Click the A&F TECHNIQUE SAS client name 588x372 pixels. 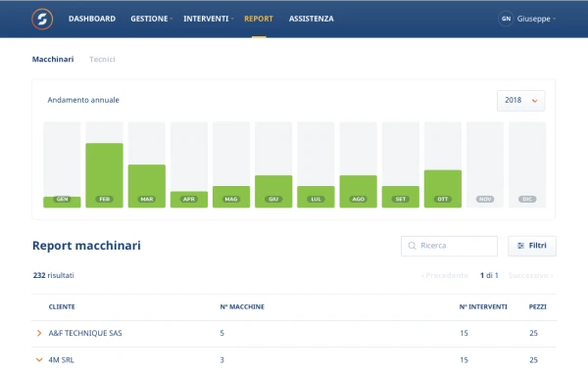(x=85, y=333)
